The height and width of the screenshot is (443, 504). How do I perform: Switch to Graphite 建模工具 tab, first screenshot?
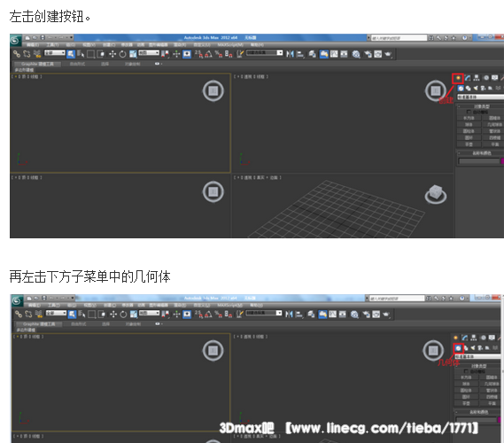pos(37,64)
